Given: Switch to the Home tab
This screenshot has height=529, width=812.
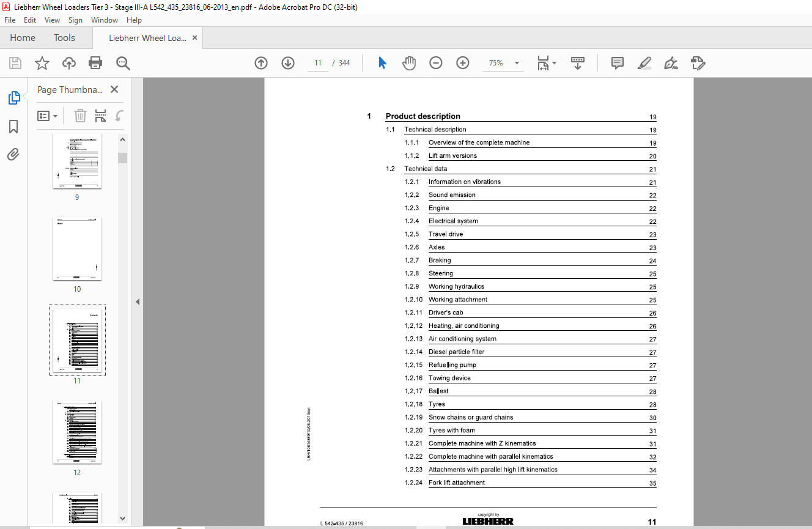Looking at the screenshot, I should click(23, 38).
